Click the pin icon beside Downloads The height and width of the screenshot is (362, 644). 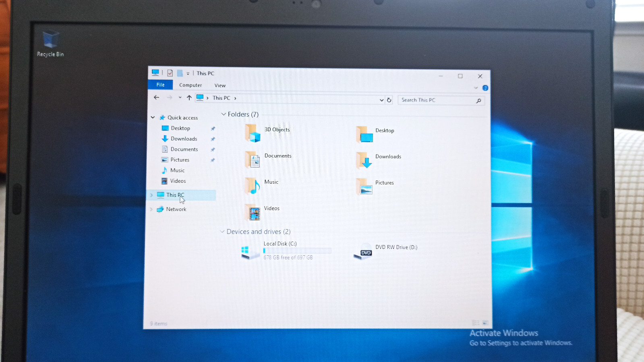click(213, 139)
